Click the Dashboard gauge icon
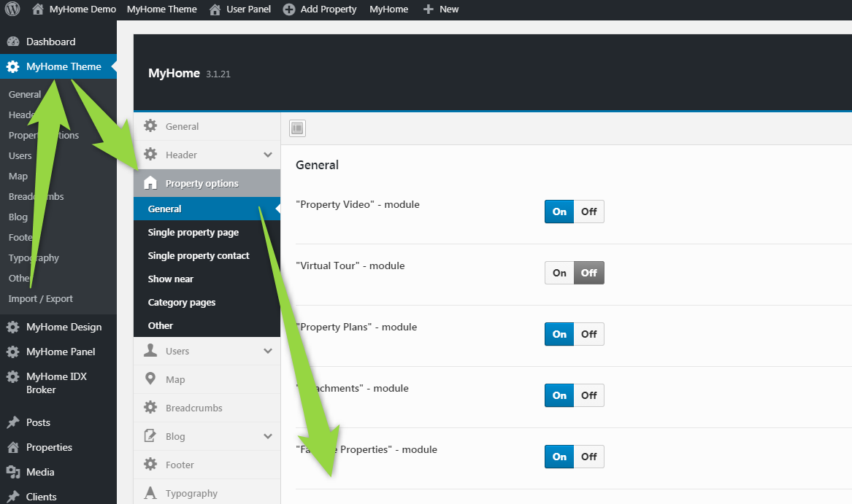Screen dimensions: 852x504 [x=13, y=42]
